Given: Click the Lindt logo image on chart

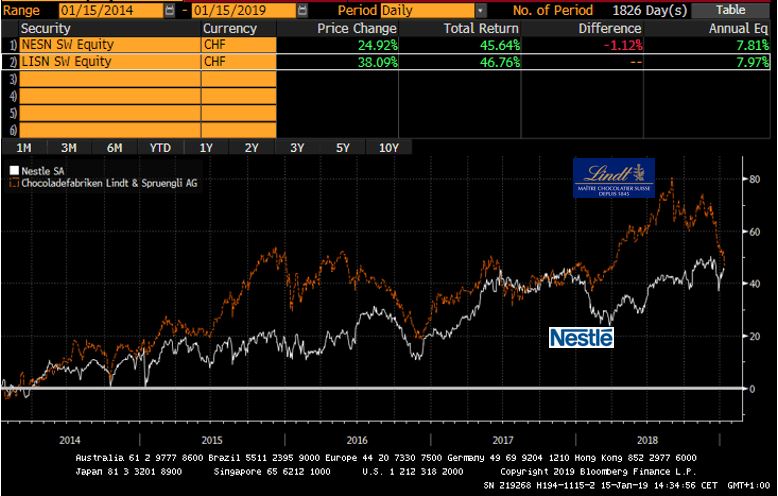Looking at the screenshot, I should (614, 178).
